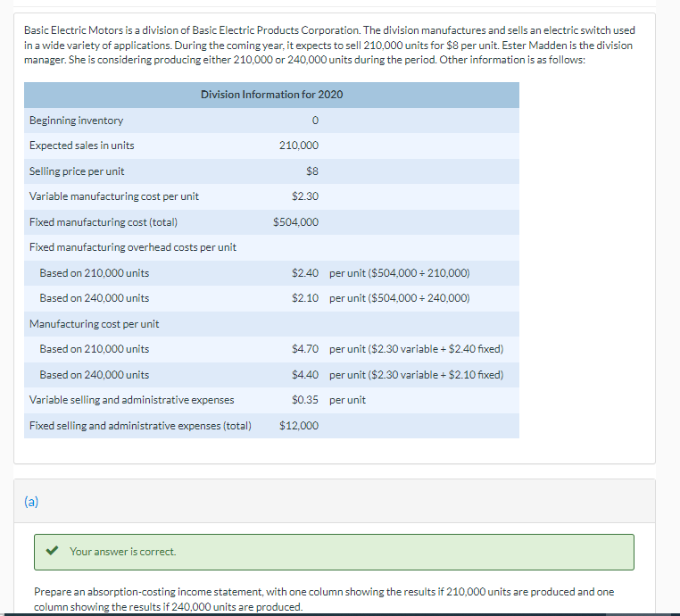Click the $4.40 manufacturing cost value
This screenshot has height=616, width=680.
305,375
